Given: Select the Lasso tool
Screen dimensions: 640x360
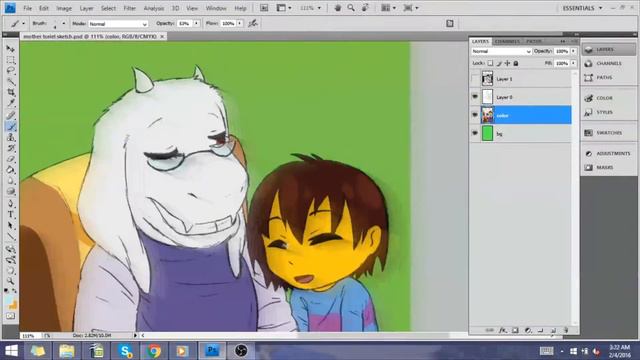Looking at the screenshot, I should [x=11, y=71].
